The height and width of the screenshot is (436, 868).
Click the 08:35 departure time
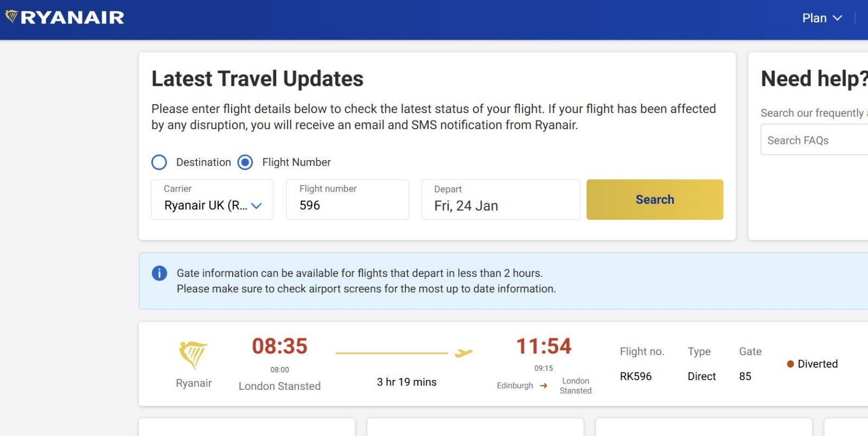click(279, 346)
